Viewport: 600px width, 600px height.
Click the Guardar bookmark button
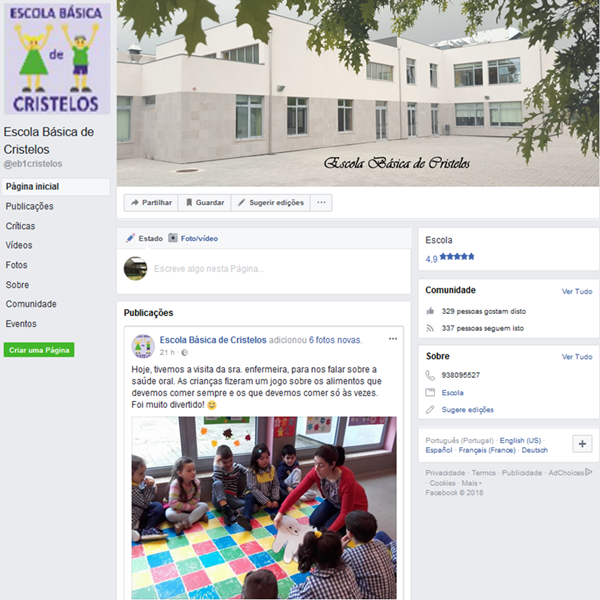click(205, 202)
